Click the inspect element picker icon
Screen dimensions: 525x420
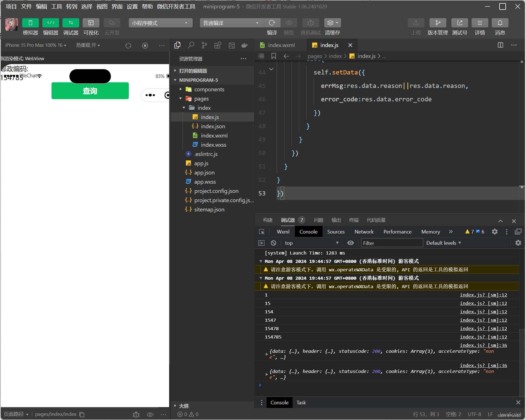[262, 232]
